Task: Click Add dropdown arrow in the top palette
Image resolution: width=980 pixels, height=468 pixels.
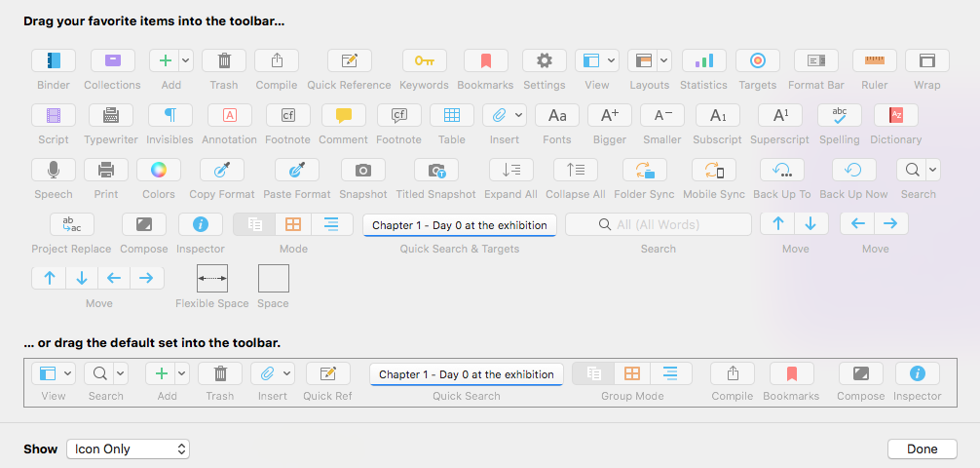Action: 186,60
